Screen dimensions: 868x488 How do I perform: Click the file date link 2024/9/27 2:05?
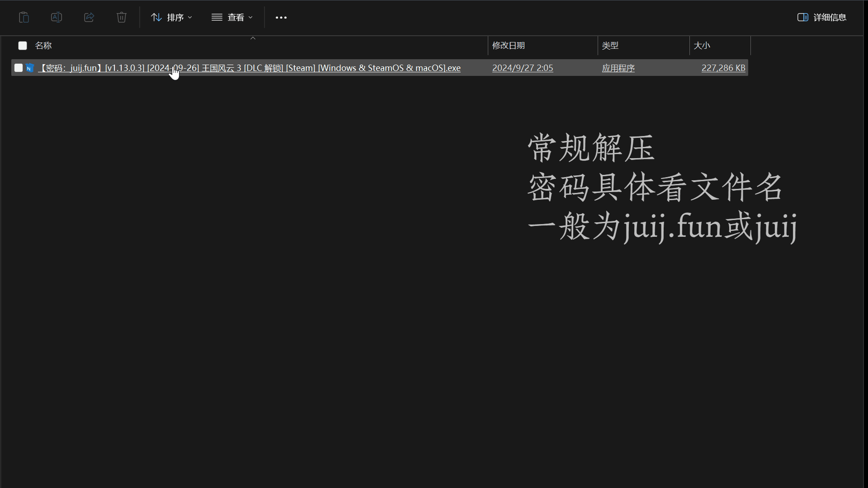(x=522, y=68)
